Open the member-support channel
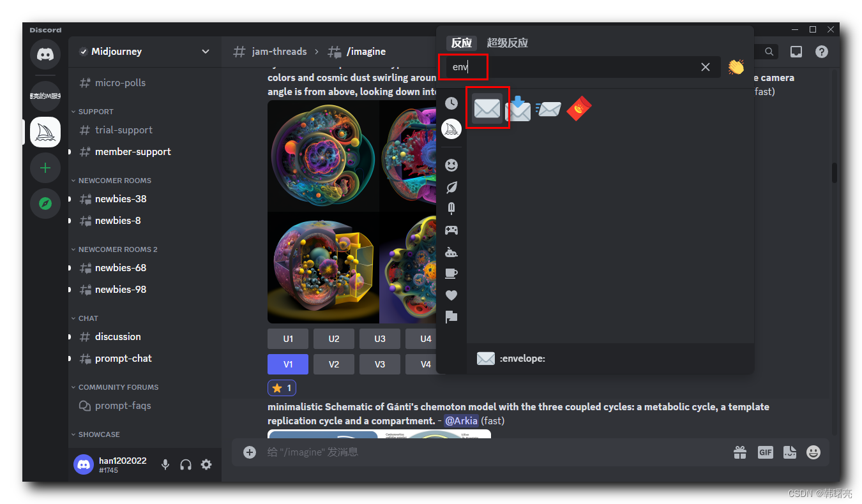Screen dimensions: 862x504 pos(145,152)
